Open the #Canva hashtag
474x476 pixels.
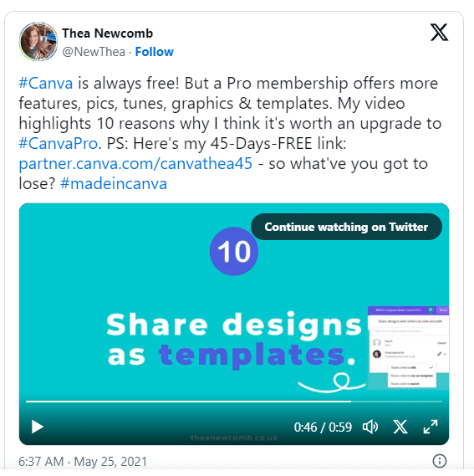point(46,83)
